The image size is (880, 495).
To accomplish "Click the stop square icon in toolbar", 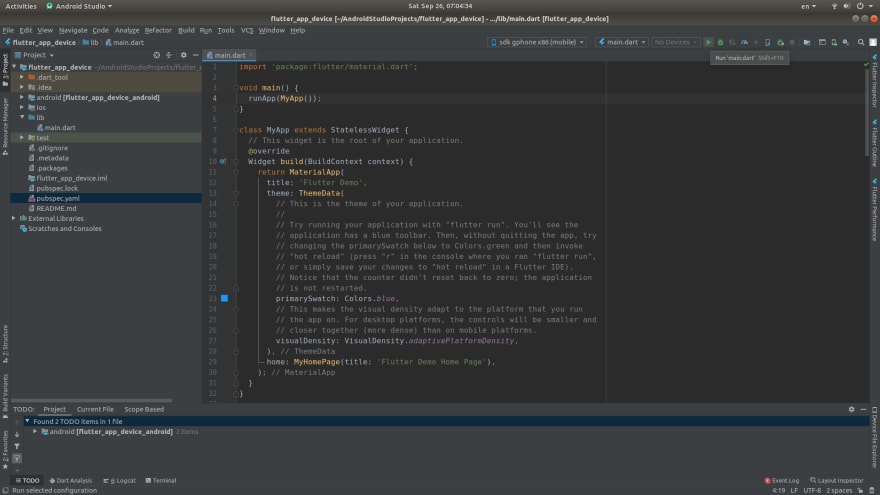I will [x=792, y=43].
